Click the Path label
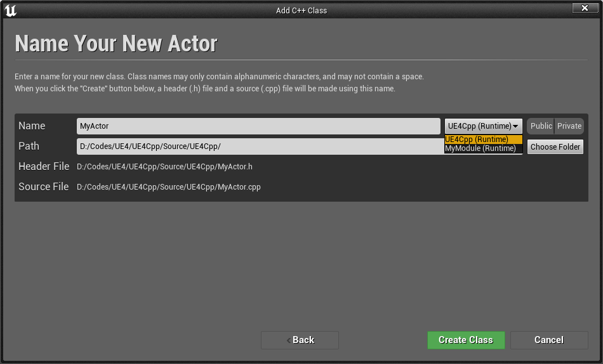The width and height of the screenshot is (603, 364). 29,146
